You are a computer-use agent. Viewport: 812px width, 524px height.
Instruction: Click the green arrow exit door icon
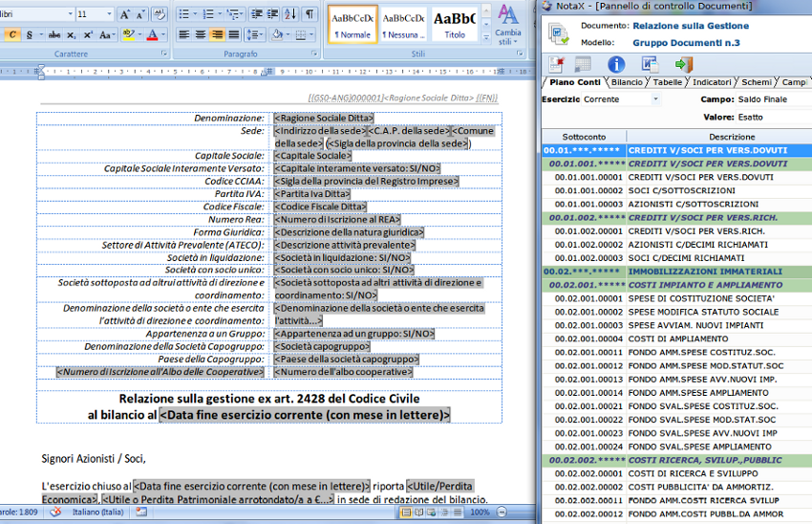click(x=683, y=64)
